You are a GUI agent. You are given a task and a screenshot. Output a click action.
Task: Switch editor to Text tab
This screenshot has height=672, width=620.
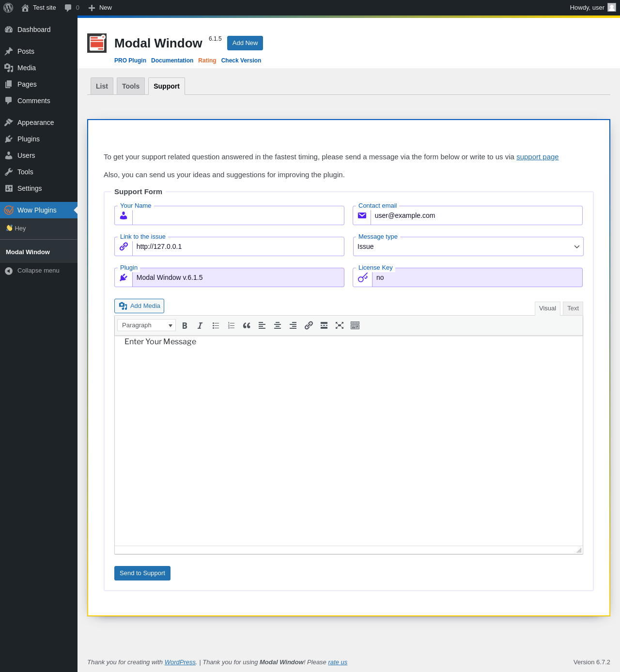(573, 308)
